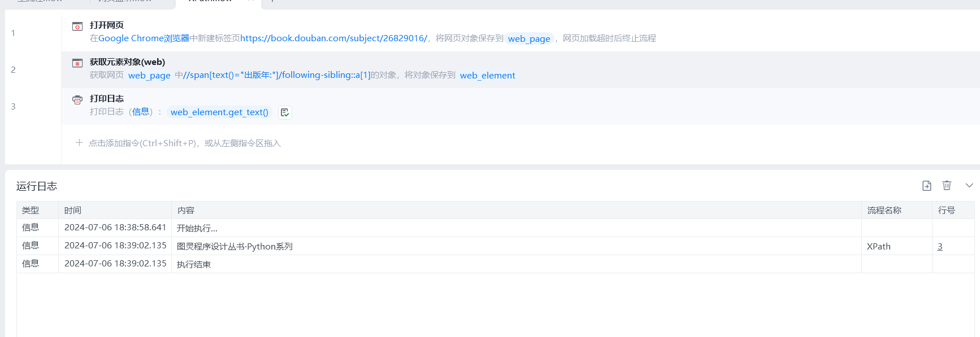Click the web_element output variable in step 2
This screenshot has height=337, width=980.
click(x=488, y=75)
